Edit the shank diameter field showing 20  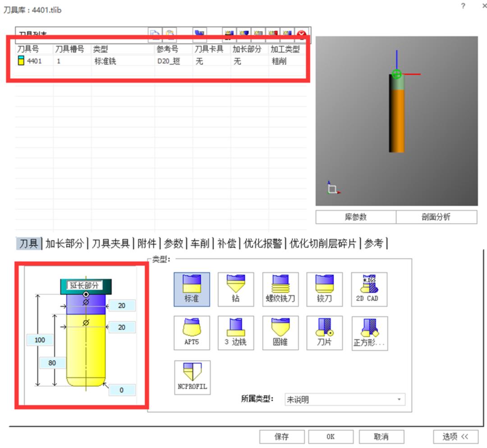(x=122, y=306)
